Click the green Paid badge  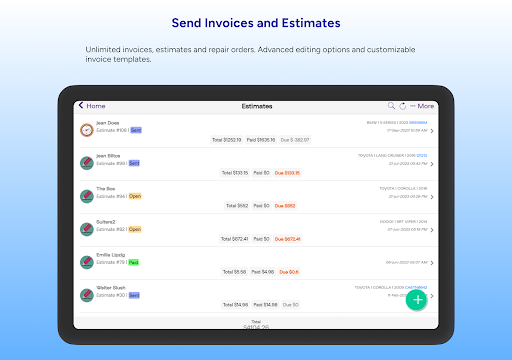click(134, 262)
